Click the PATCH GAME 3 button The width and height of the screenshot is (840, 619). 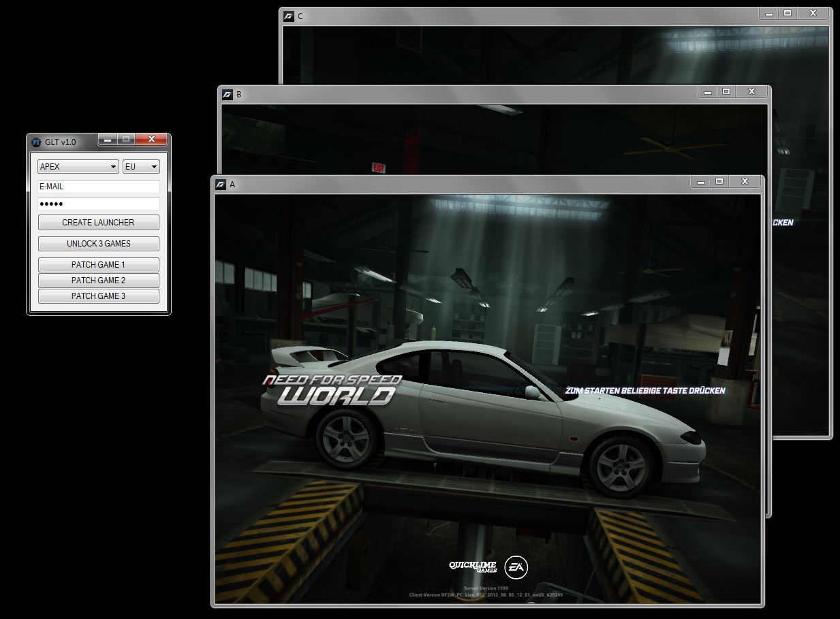[x=99, y=296]
